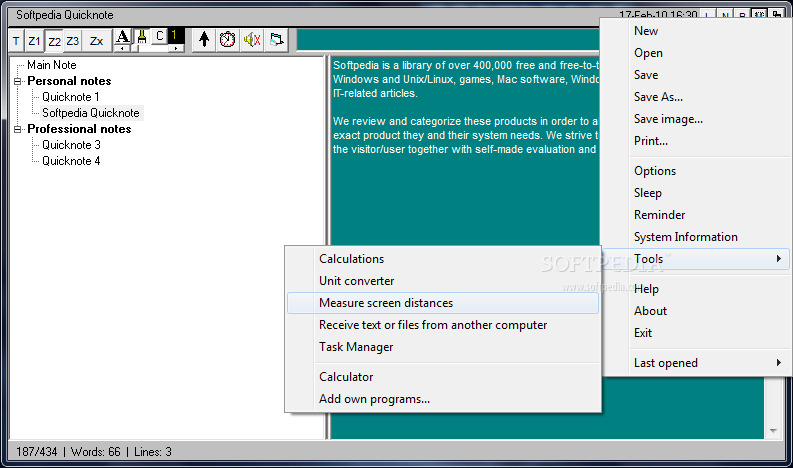Click the small right arrow under number box
The height and width of the screenshot is (468, 793).
pos(175,49)
